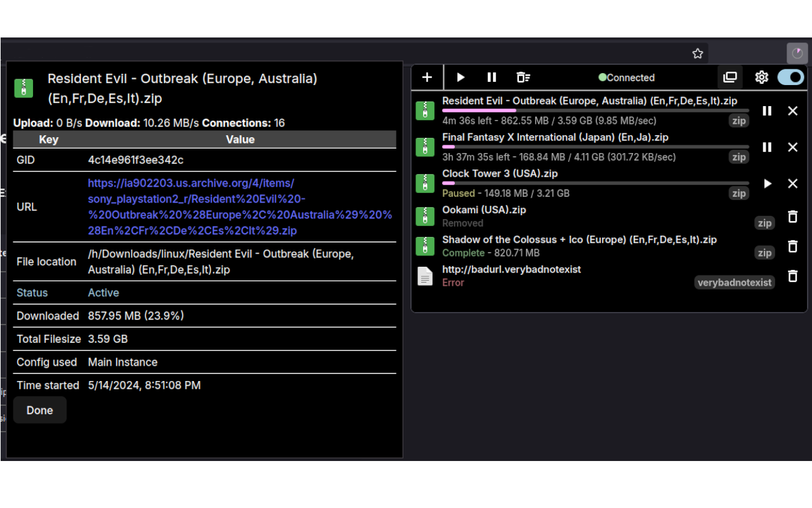Viewport: 812px width, 508px height.
Task: Pause the Final Fantasy X International download
Action: 767,147
